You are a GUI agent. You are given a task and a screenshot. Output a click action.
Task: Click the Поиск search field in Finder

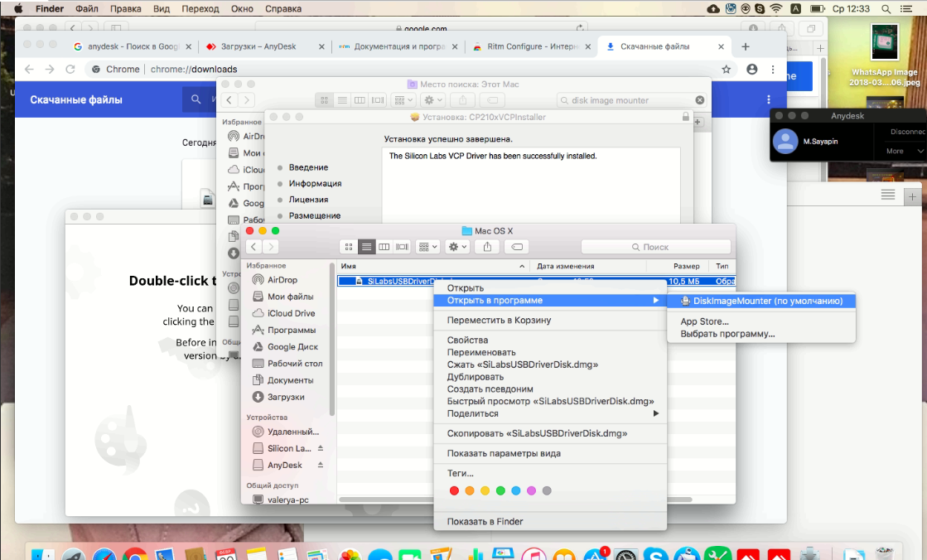tap(655, 247)
